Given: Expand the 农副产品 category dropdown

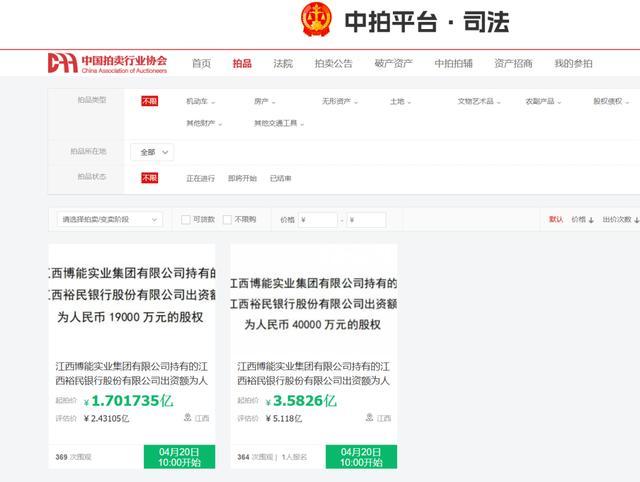Looking at the screenshot, I should pyautogui.click(x=543, y=101).
